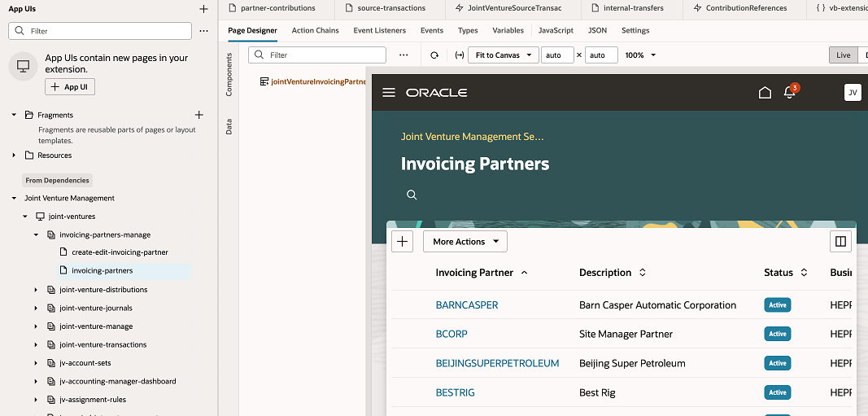Switch to the Action Chains tab
Screen dimensions: 868x416
click(x=315, y=30)
